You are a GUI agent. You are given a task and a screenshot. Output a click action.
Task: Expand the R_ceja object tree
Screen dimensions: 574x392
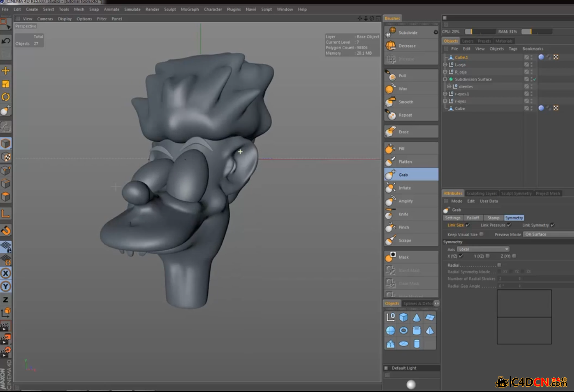coord(445,72)
